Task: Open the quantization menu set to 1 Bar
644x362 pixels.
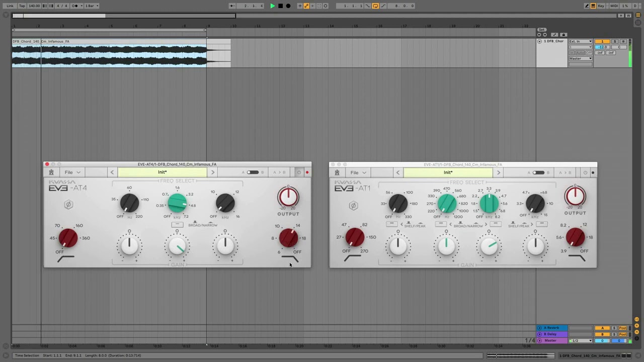Action: pyautogui.click(x=91, y=6)
